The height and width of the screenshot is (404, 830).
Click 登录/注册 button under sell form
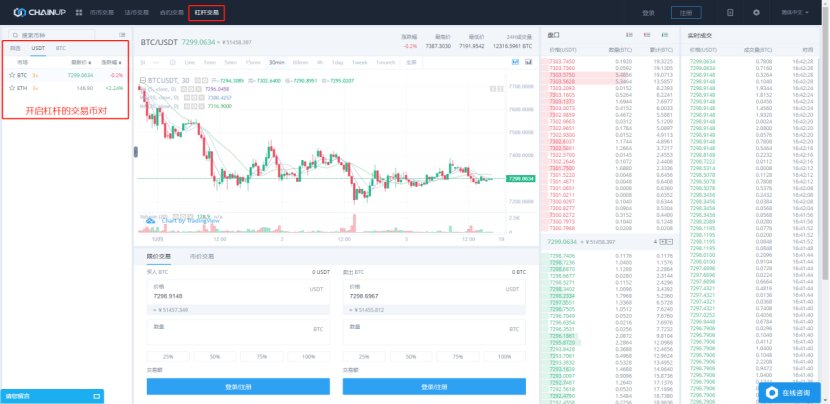pos(434,387)
